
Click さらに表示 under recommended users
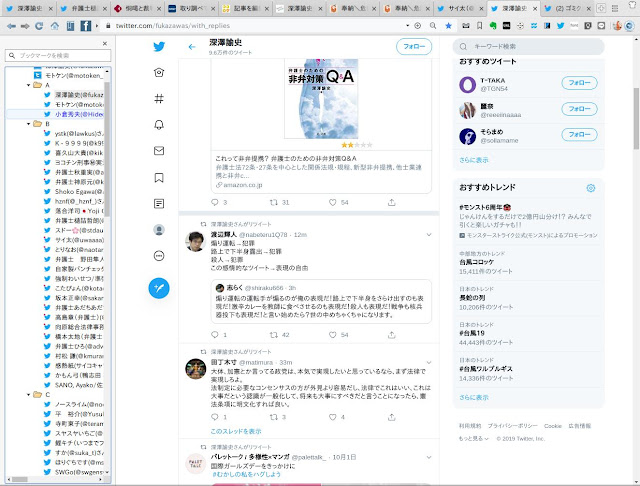473,160
